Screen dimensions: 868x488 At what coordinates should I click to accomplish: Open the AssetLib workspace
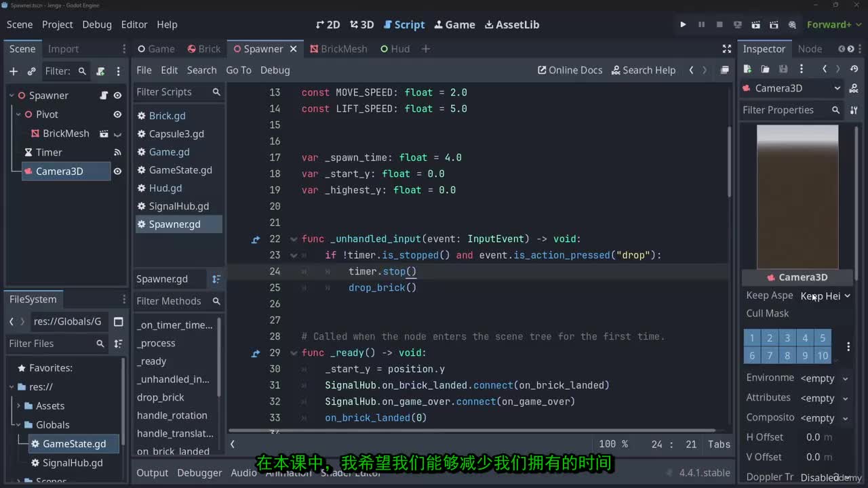tap(512, 24)
